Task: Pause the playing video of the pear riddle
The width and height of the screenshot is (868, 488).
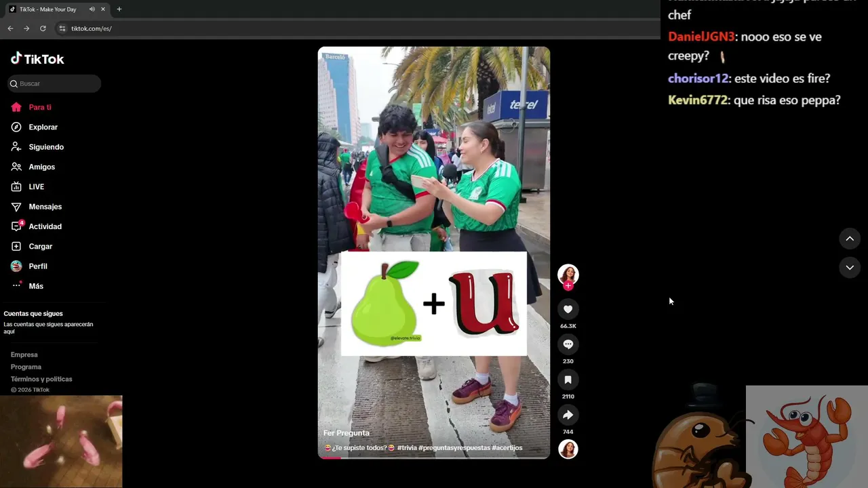Action: [434, 253]
